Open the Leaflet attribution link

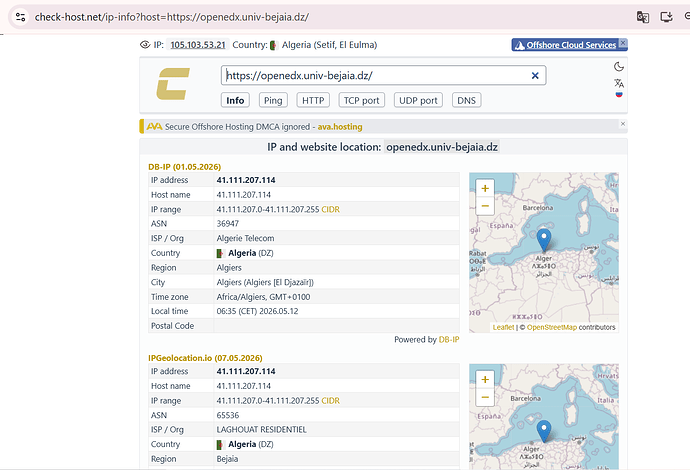click(x=503, y=327)
